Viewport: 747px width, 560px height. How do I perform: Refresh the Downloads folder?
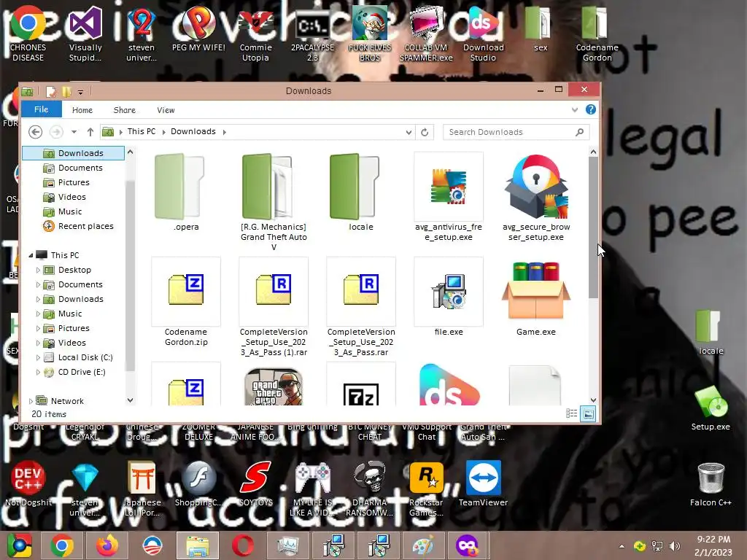click(425, 133)
